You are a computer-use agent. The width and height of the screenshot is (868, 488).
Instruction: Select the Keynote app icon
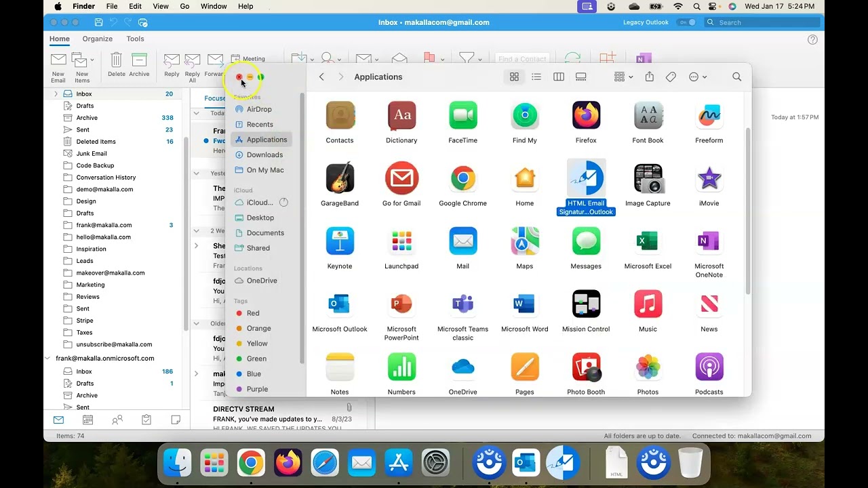coord(340,241)
